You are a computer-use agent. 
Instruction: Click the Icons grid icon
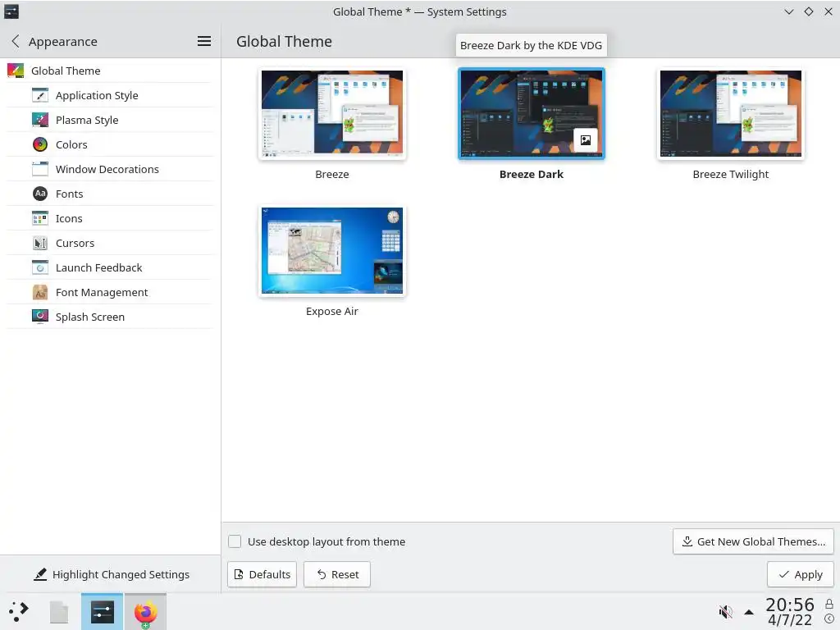point(40,218)
